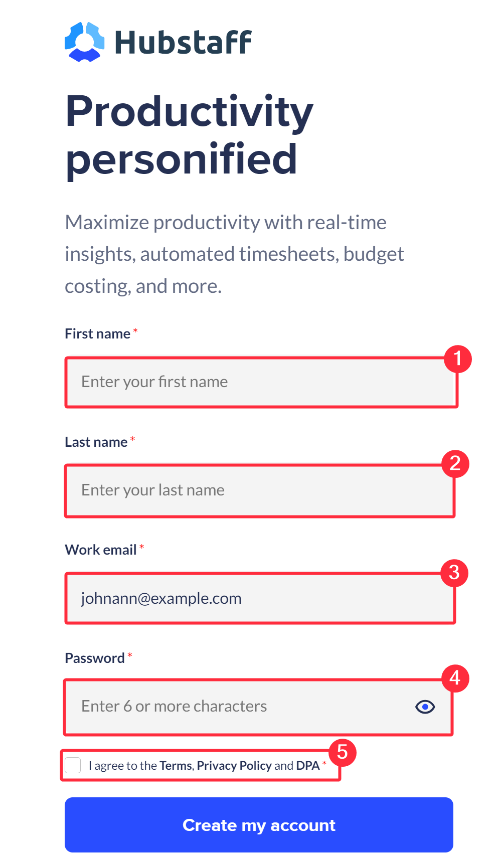The image size is (504, 858).
Task: Click the Create my account button
Action: click(x=259, y=825)
